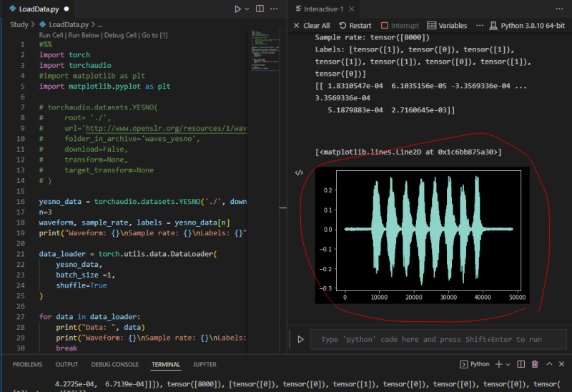Viewport: 572px width, 392px height.
Task: Open the code view icon beside plot
Action: 299,172
